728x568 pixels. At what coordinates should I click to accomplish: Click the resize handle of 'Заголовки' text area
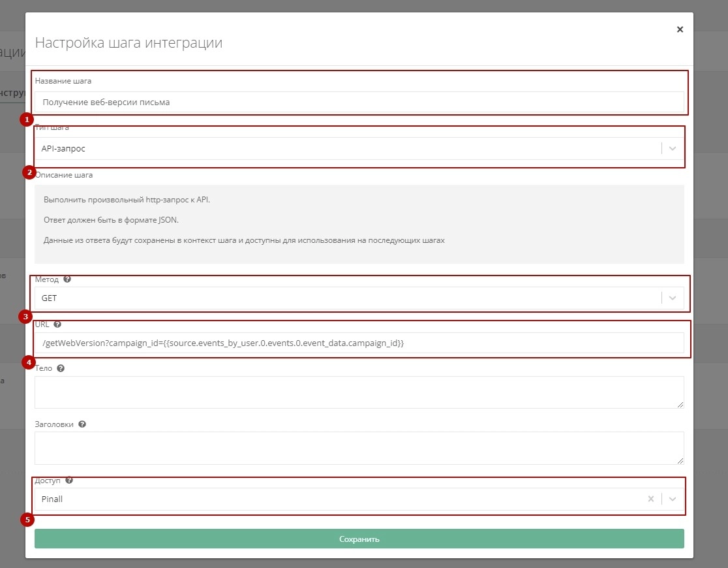(680, 460)
